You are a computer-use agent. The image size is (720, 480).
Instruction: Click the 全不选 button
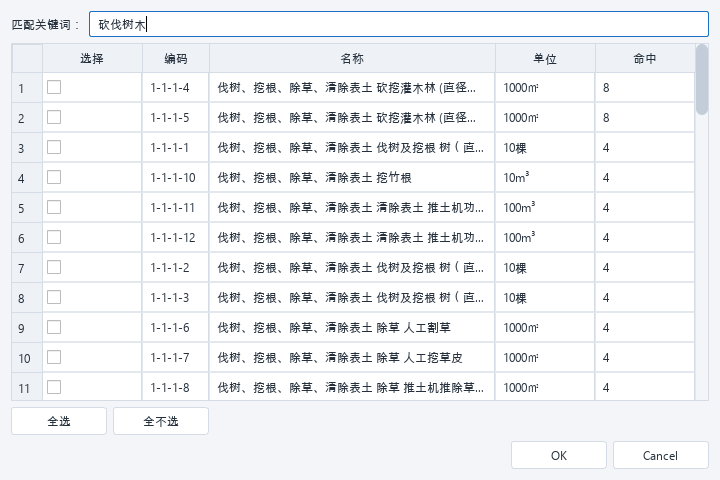click(161, 421)
